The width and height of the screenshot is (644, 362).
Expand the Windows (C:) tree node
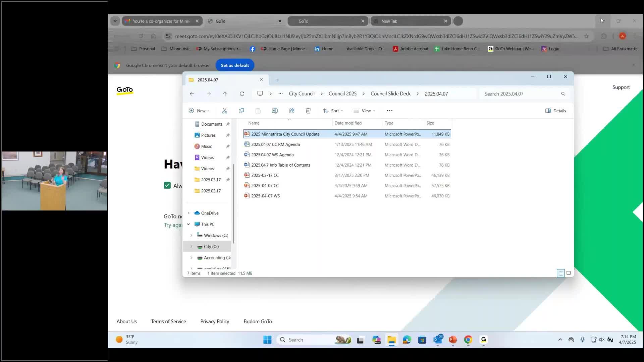(191, 235)
